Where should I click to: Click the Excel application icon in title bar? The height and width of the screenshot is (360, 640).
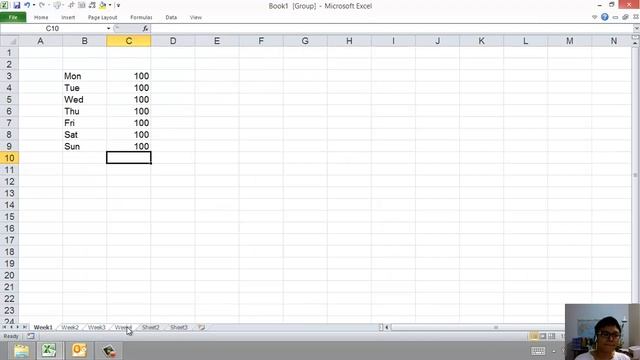(4, 5)
